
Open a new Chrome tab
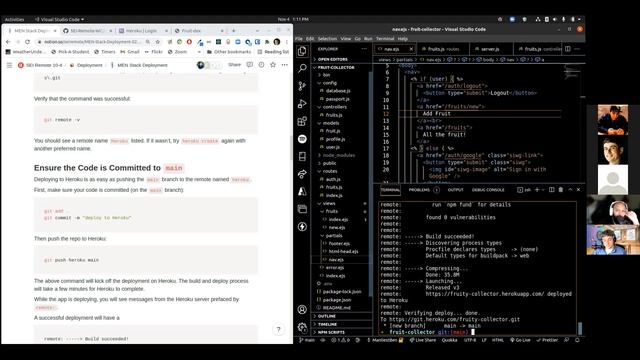(233, 31)
